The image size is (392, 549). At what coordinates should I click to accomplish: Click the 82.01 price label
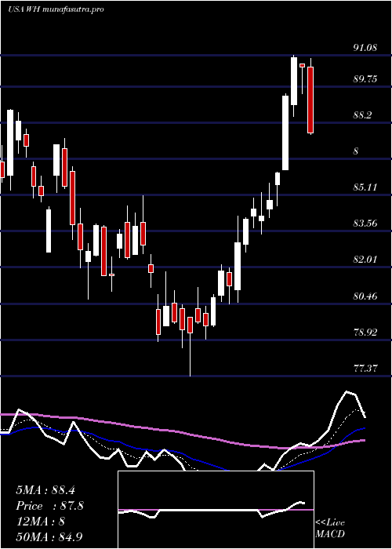pyautogui.click(x=365, y=260)
